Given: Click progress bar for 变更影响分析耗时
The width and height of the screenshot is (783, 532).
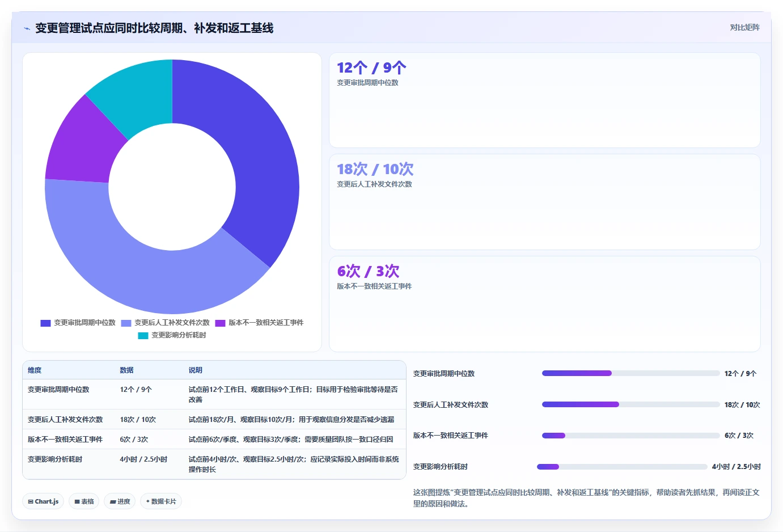Looking at the screenshot, I should click(622, 467).
